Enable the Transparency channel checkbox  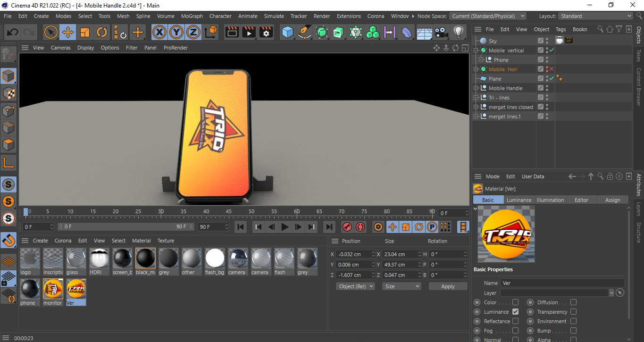pyautogui.click(x=573, y=312)
